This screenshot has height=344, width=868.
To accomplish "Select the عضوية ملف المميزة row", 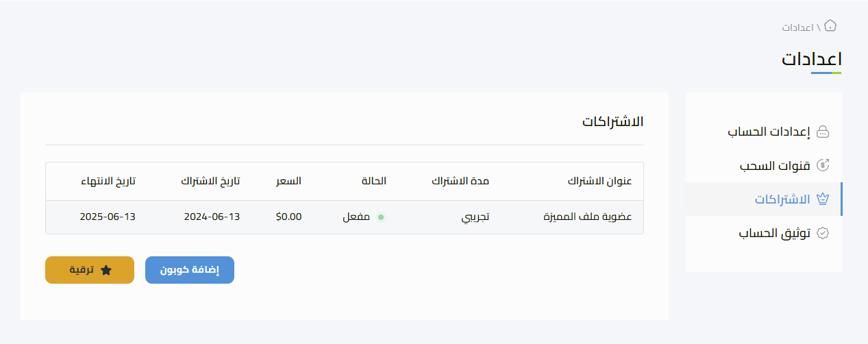I will click(x=345, y=217).
